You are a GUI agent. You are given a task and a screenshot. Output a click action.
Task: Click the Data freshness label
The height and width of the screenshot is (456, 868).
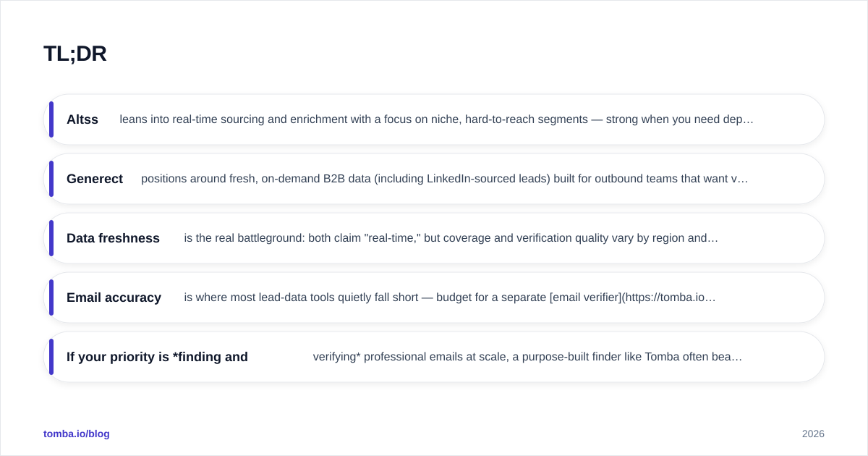[x=113, y=238]
